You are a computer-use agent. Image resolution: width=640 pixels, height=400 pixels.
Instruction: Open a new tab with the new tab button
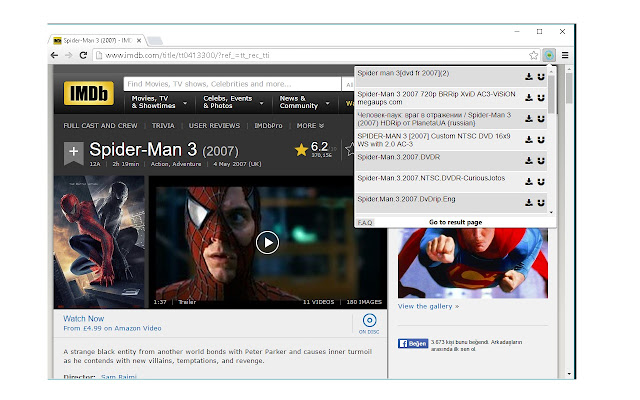click(x=155, y=40)
